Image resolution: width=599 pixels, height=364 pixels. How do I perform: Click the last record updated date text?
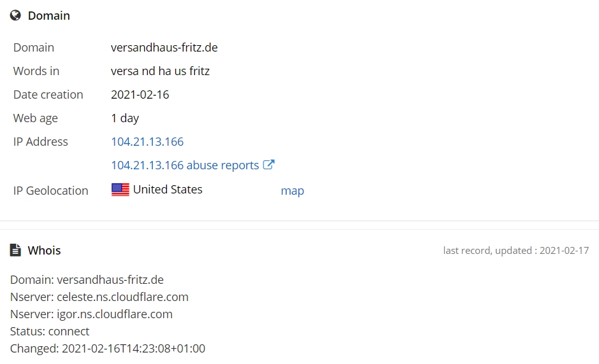pos(516,250)
